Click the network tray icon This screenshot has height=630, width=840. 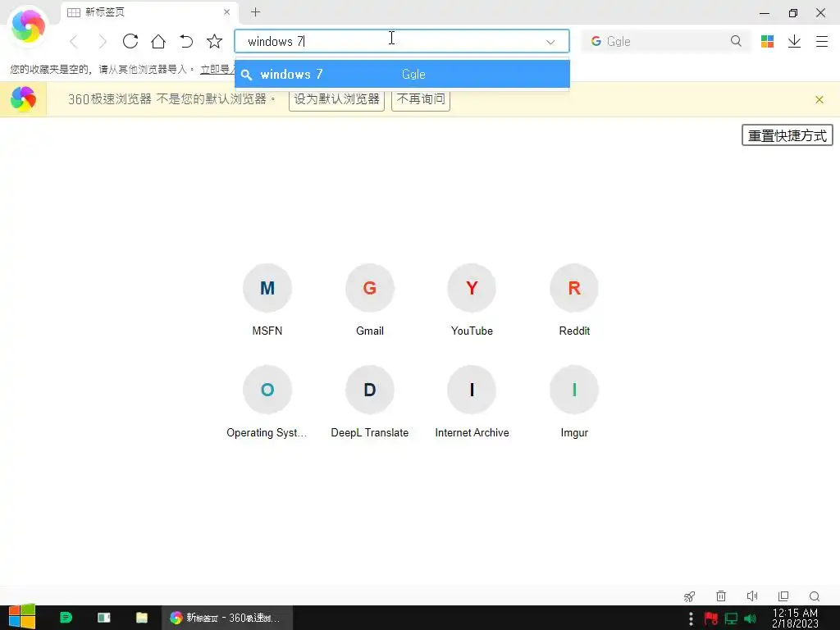tap(731, 619)
